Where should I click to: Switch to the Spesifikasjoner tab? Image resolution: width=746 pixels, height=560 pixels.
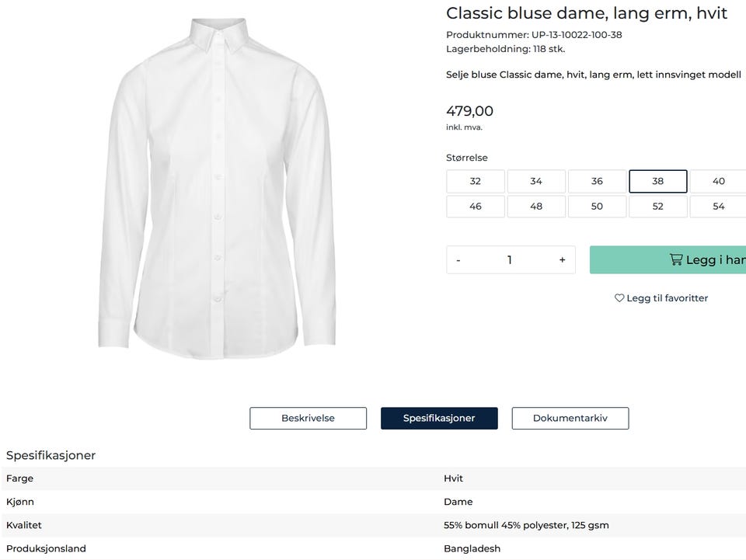click(439, 418)
